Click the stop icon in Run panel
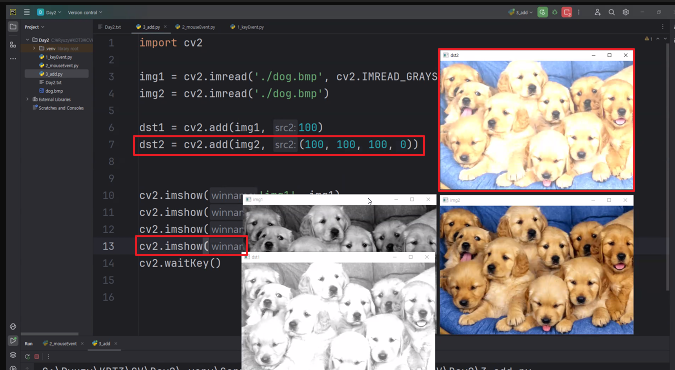The height and width of the screenshot is (370, 675). [37, 357]
